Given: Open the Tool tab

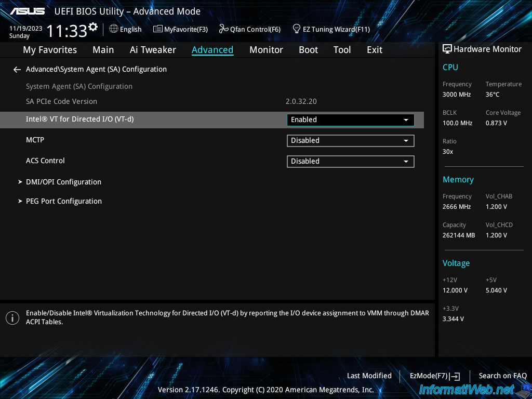Looking at the screenshot, I should click(342, 50).
